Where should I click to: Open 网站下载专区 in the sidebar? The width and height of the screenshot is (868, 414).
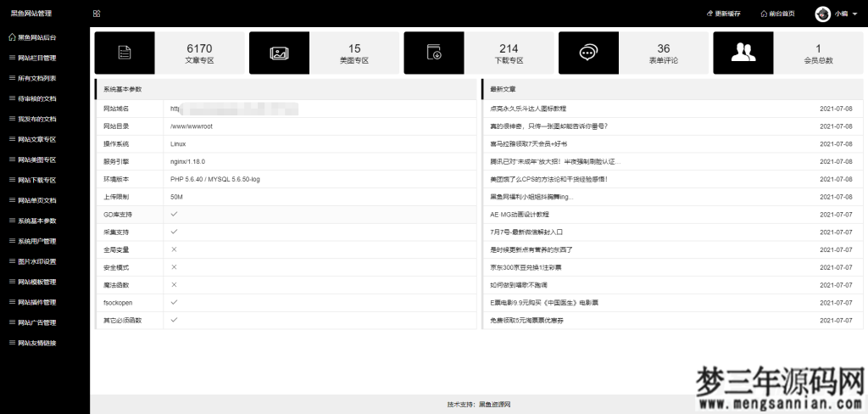click(x=33, y=180)
